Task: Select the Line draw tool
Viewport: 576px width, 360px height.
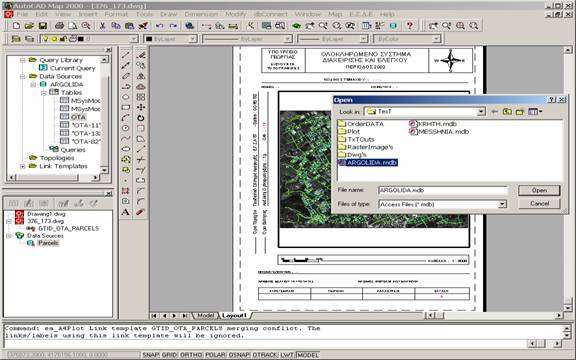Action: point(126,55)
